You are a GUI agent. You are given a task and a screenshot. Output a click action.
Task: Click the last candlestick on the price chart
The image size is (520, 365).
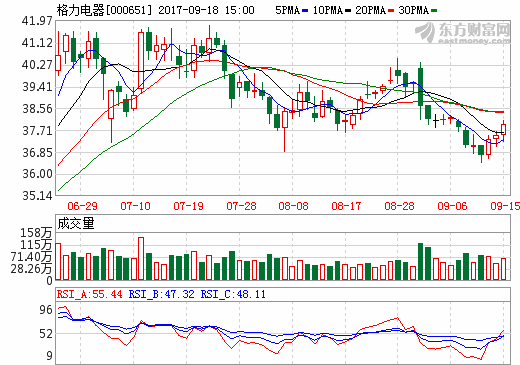(x=503, y=130)
